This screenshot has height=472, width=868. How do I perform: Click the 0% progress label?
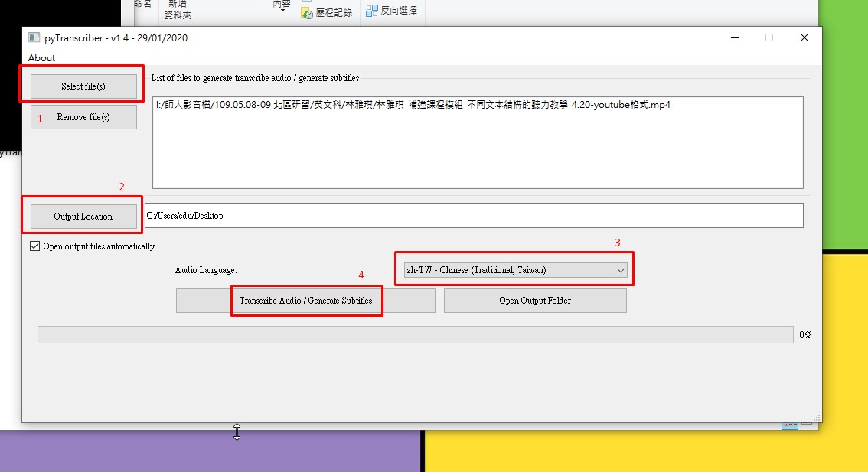[x=805, y=335]
